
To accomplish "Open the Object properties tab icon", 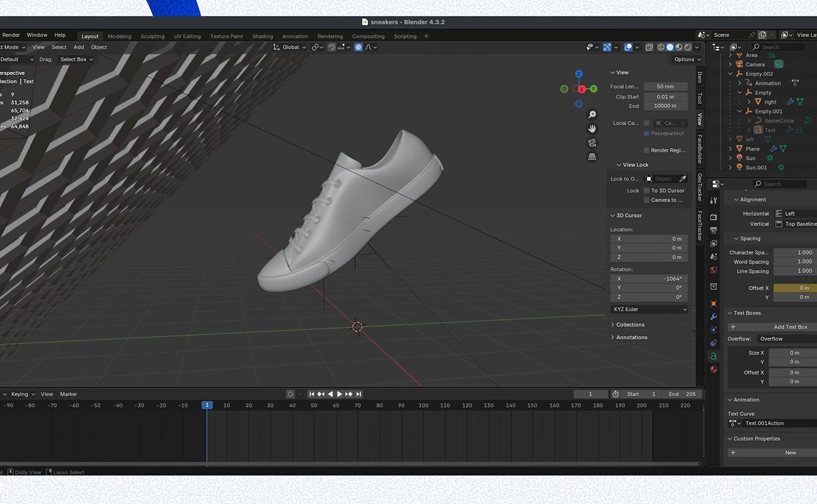I will point(714,303).
